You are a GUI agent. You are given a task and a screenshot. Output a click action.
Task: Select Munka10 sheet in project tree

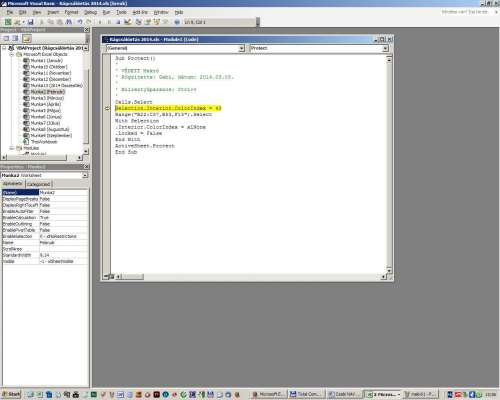(49, 67)
